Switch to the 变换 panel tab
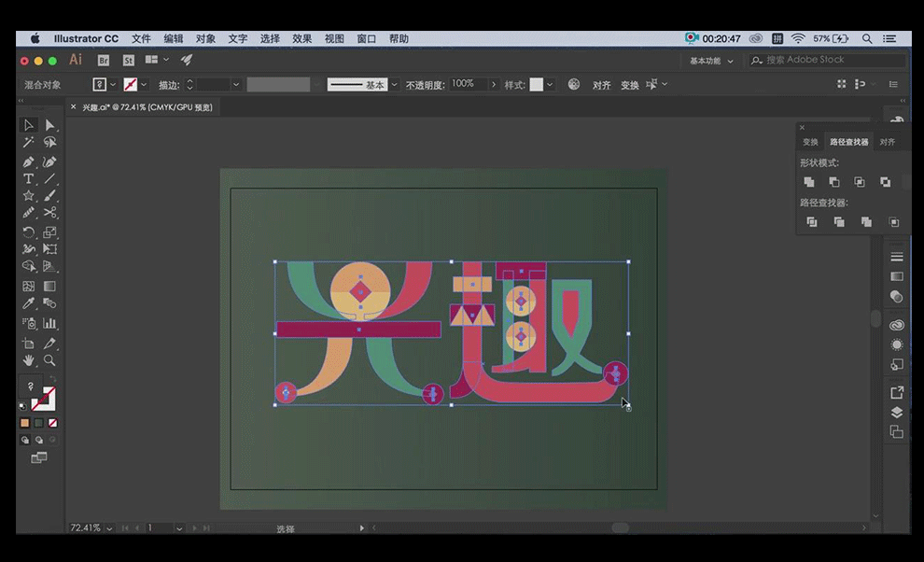The height and width of the screenshot is (562, 924). point(810,142)
